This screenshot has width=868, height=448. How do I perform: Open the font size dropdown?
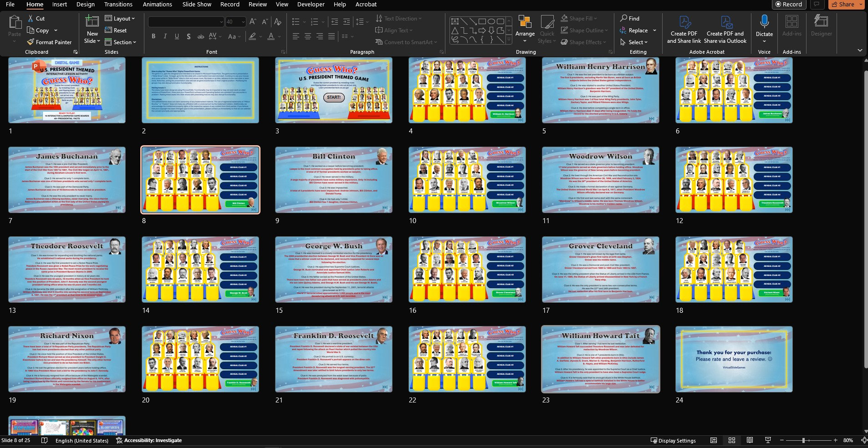[242, 21]
